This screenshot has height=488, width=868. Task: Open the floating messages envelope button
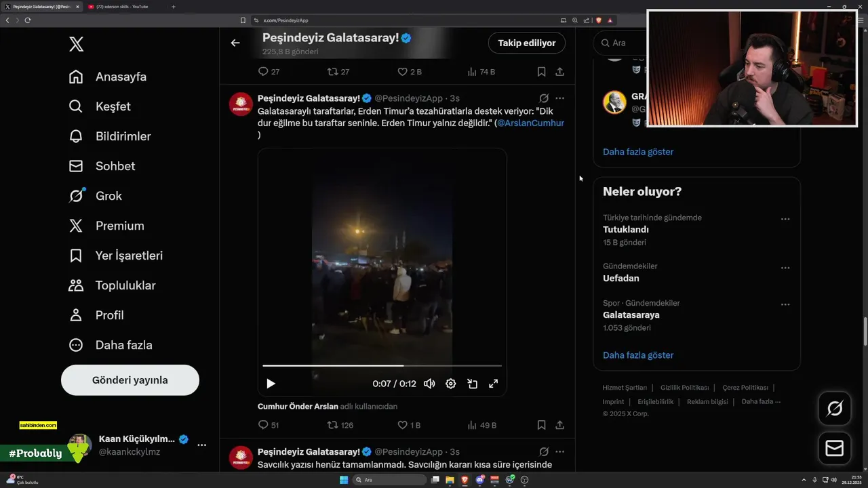[834, 448]
